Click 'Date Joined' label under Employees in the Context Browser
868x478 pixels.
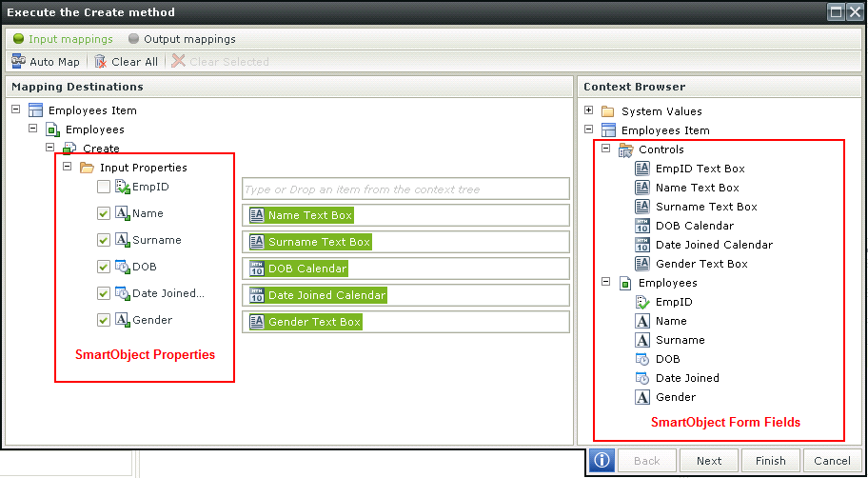687,378
